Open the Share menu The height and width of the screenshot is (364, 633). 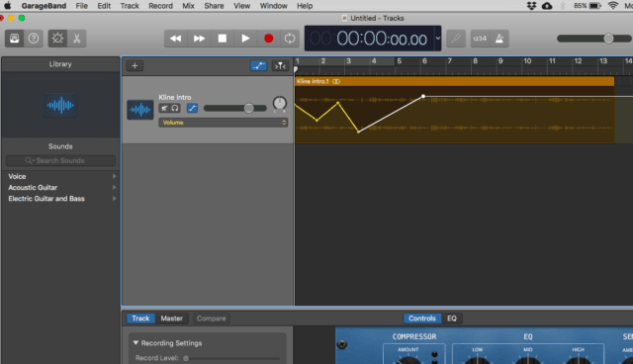pos(214,6)
